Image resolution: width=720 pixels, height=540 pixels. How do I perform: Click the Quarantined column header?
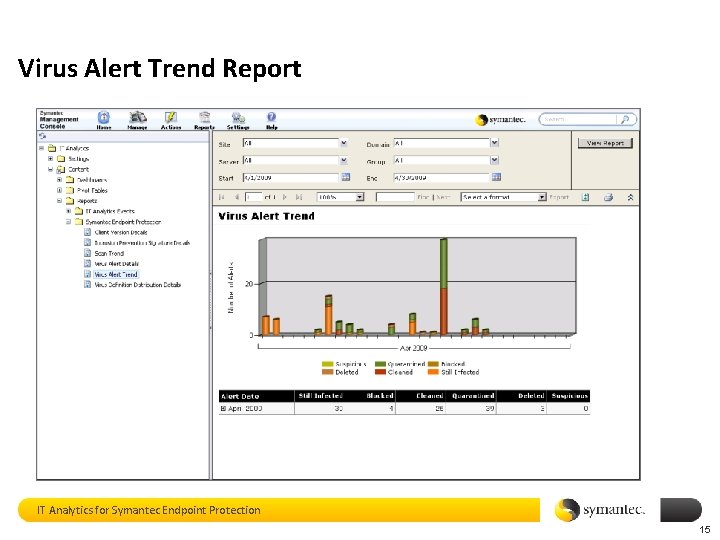(x=472, y=396)
